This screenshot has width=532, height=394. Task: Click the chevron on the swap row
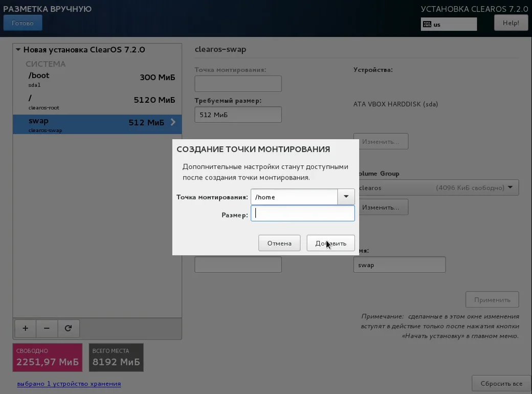(x=173, y=122)
